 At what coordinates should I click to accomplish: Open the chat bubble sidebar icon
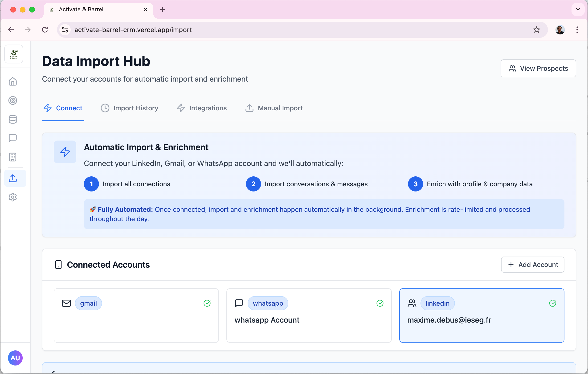13,138
